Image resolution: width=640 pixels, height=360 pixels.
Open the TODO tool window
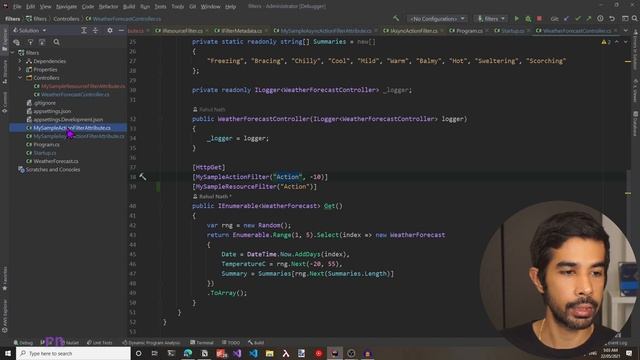[231, 342]
